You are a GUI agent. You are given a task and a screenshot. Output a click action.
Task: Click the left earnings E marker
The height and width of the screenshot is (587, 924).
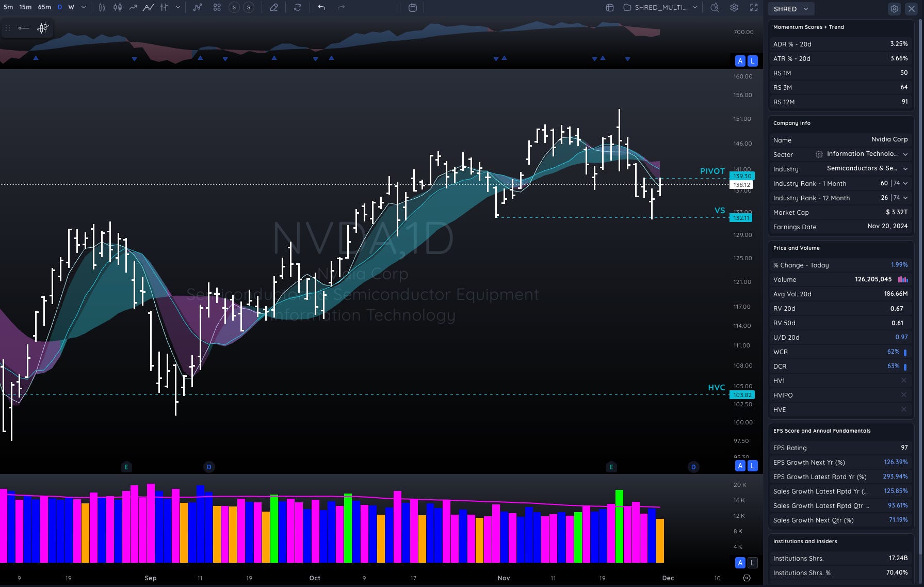point(126,467)
